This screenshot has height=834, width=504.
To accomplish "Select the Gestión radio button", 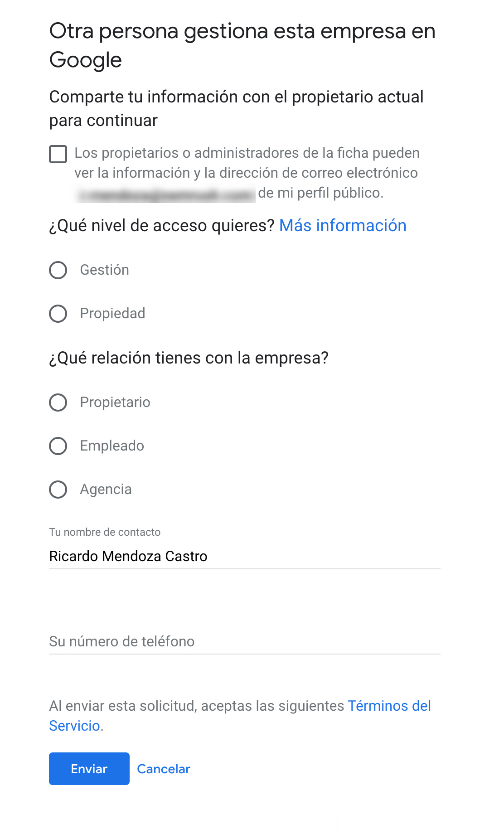I will pyautogui.click(x=58, y=270).
